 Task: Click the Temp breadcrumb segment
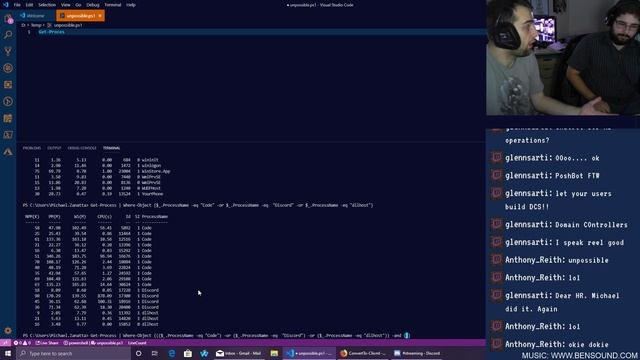[36, 25]
